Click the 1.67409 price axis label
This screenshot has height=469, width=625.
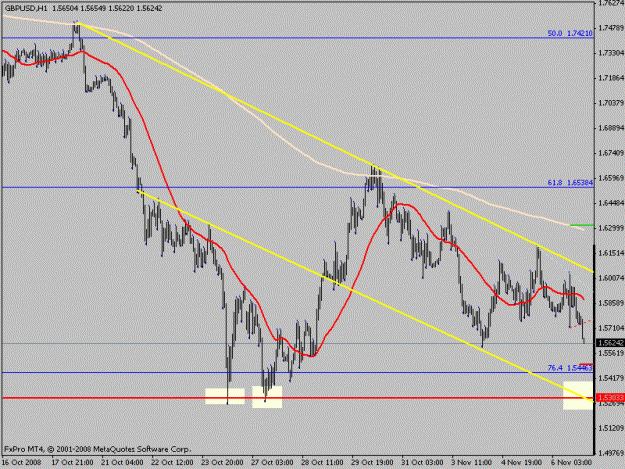(x=611, y=153)
